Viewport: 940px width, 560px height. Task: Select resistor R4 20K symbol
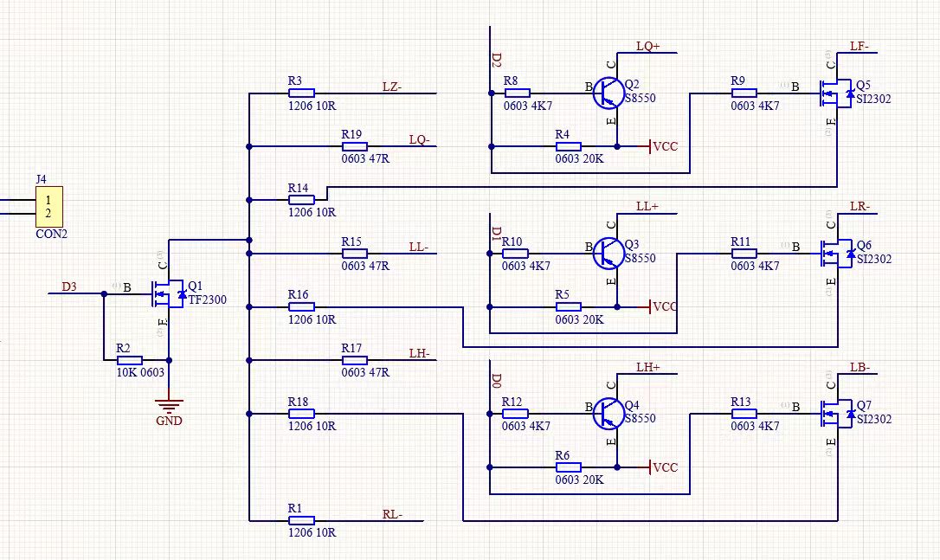[x=568, y=146]
